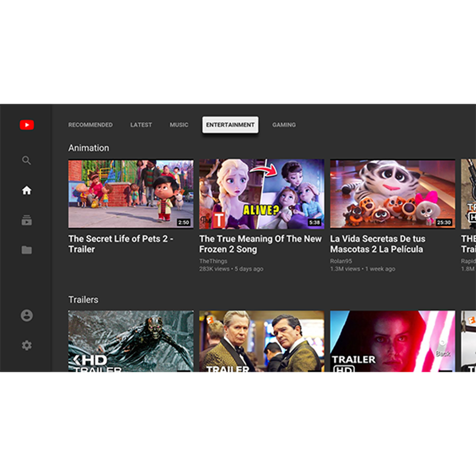This screenshot has width=476, height=476.
Task: Open search with magnifier icon
Action: click(26, 160)
